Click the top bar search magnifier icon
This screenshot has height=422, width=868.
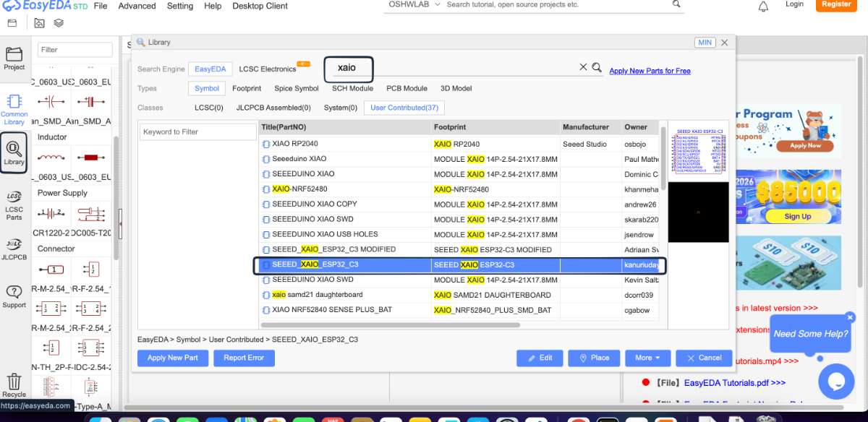tap(676, 4)
